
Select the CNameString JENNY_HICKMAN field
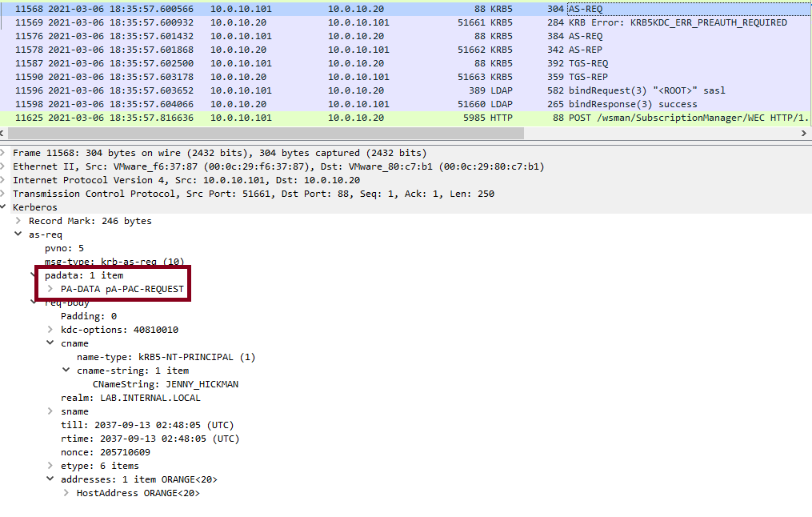pyautogui.click(x=165, y=384)
